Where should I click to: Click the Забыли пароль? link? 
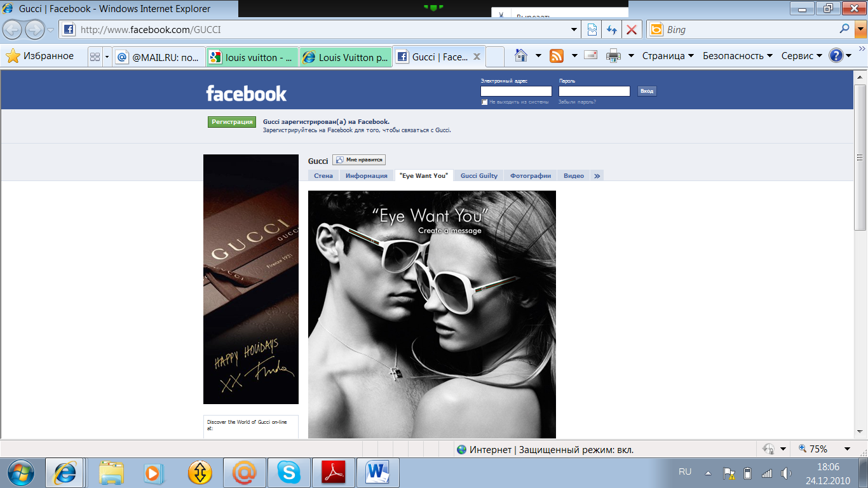click(x=577, y=102)
